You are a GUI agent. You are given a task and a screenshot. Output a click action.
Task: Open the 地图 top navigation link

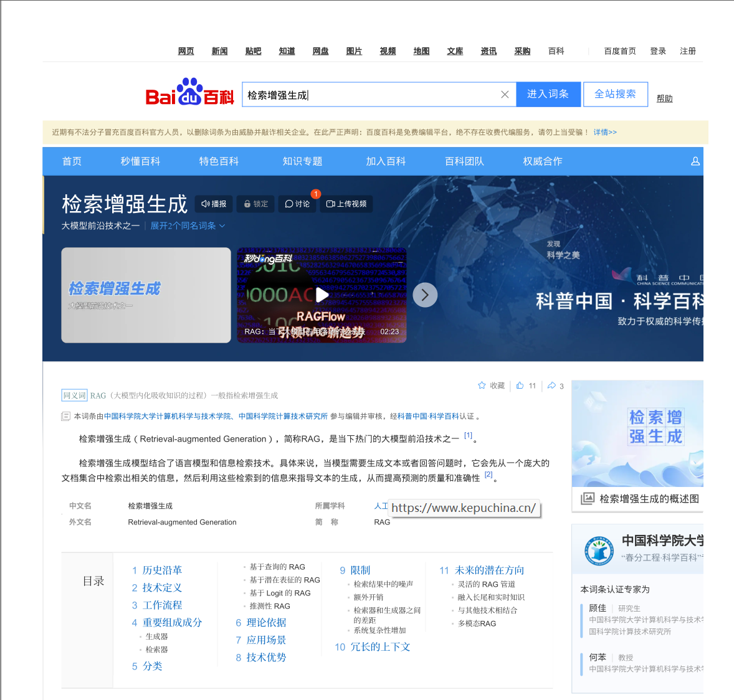[x=421, y=51]
